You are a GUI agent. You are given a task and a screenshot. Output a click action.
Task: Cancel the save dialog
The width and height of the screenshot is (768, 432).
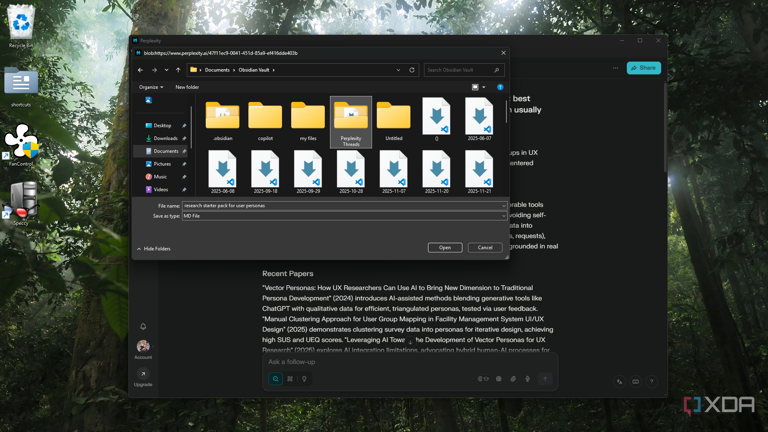(x=485, y=247)
